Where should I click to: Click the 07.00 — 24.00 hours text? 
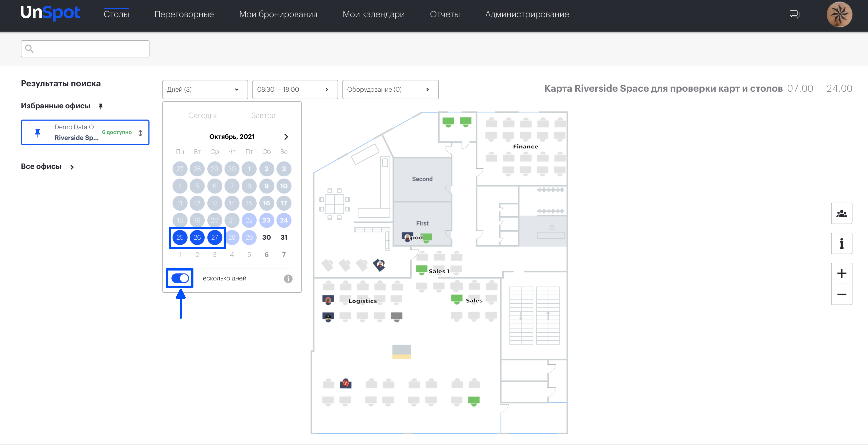coord(820,88)
